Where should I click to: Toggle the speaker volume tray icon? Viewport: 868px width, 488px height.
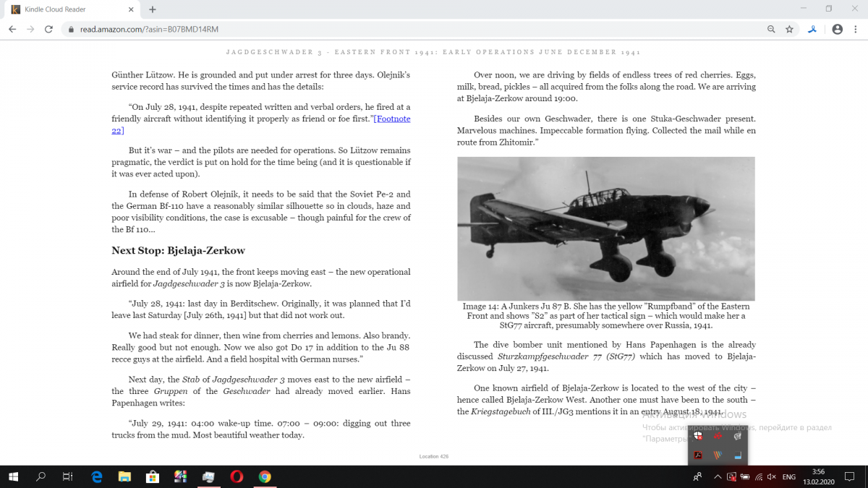[x=771, y=476]
